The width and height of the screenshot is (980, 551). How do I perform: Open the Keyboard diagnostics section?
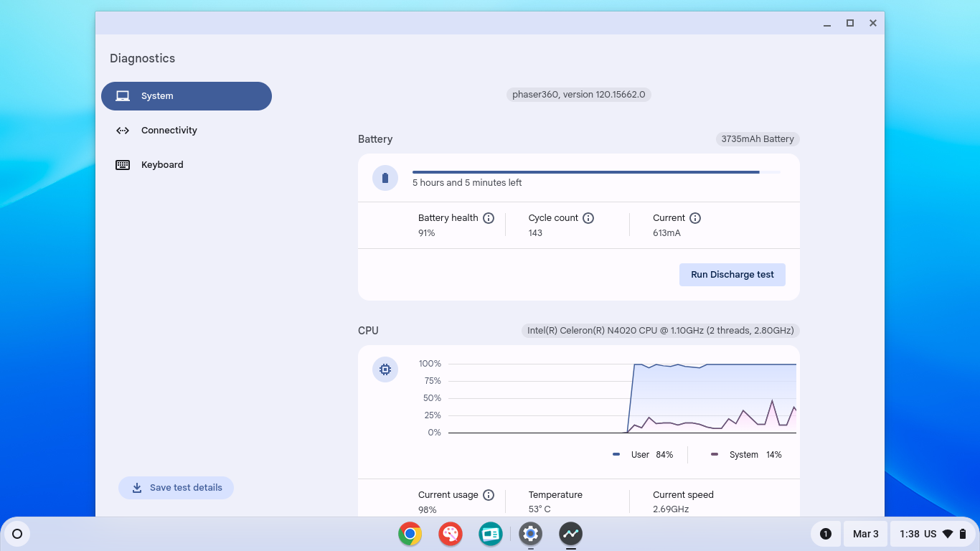(162, 165)
